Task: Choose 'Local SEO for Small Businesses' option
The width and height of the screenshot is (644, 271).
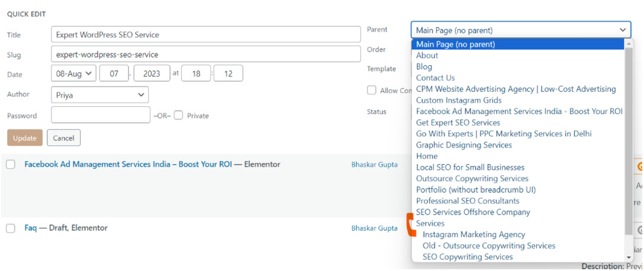Action: (470, 168)
